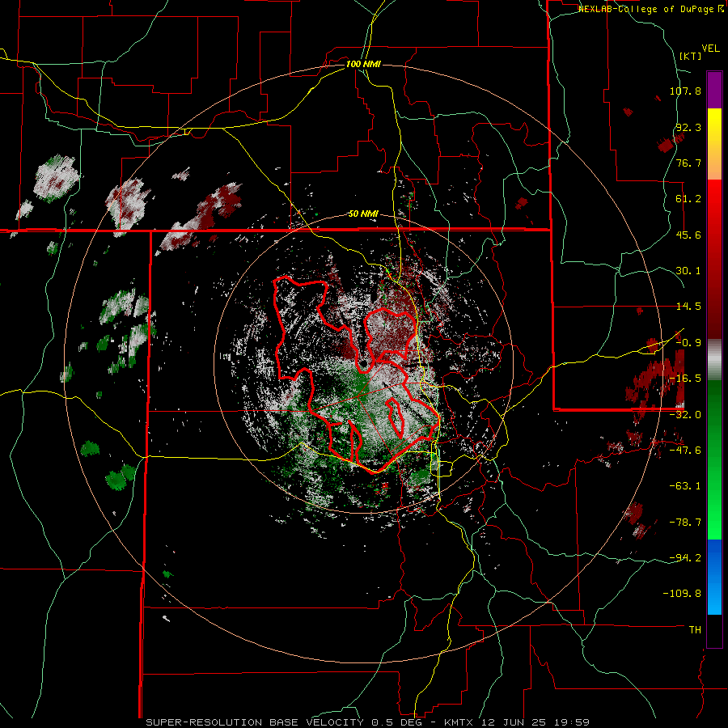Click the VEL legend title
This screenshot has height=728, width=728.
click(710, 49)
